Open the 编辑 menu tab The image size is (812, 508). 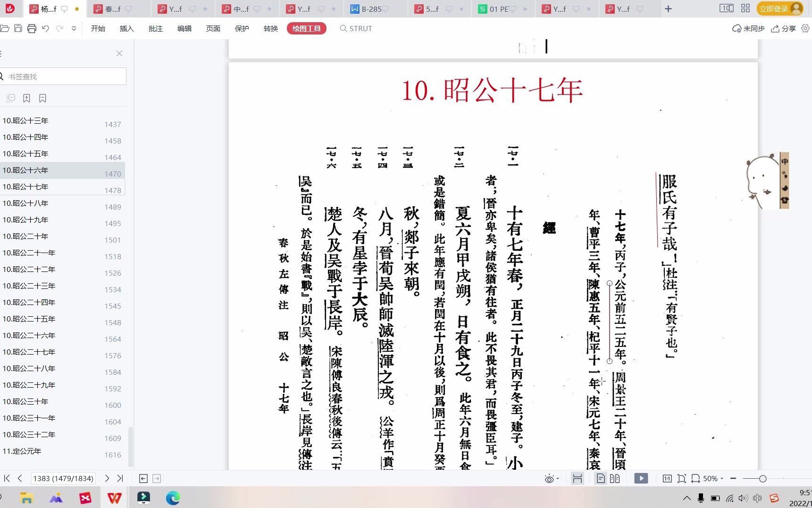184,28
